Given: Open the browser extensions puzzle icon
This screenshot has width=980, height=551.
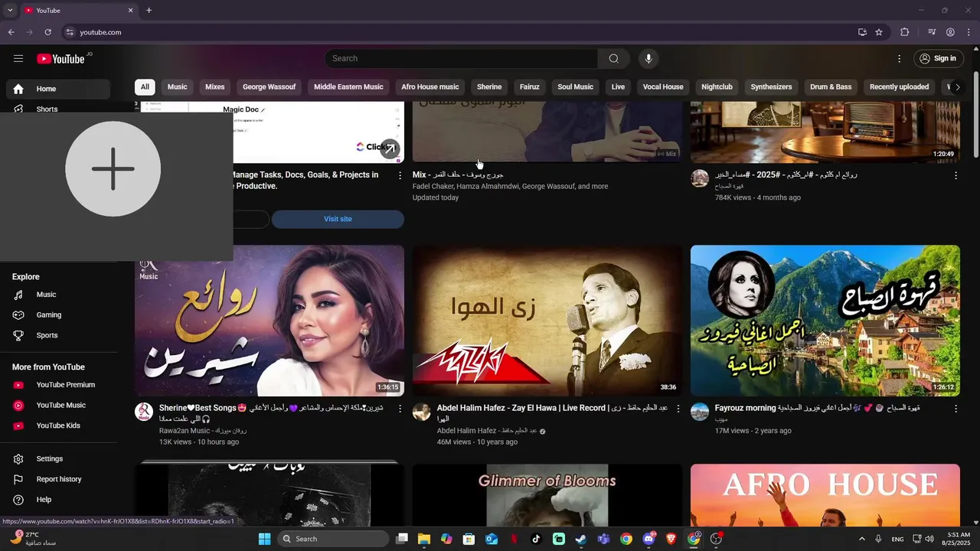Looking at the screenshot, I should tap(905, 32).
